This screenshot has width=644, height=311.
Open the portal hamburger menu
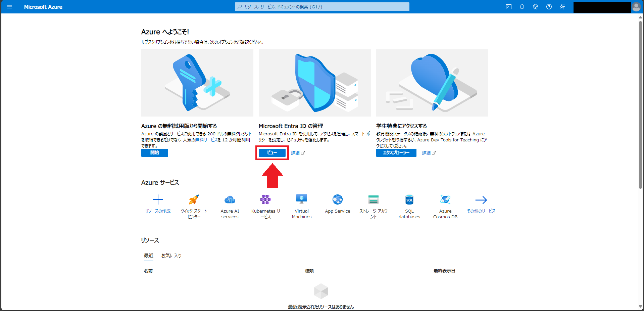coord(9,7)
